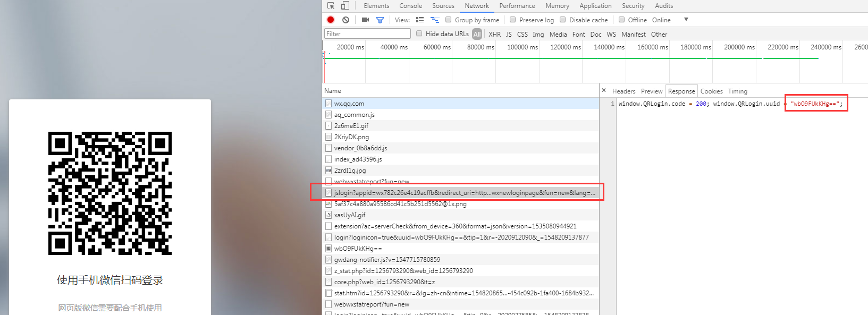Switch to the Sources panel tab
Screen dimensions: 868x315
coord(443,6)
